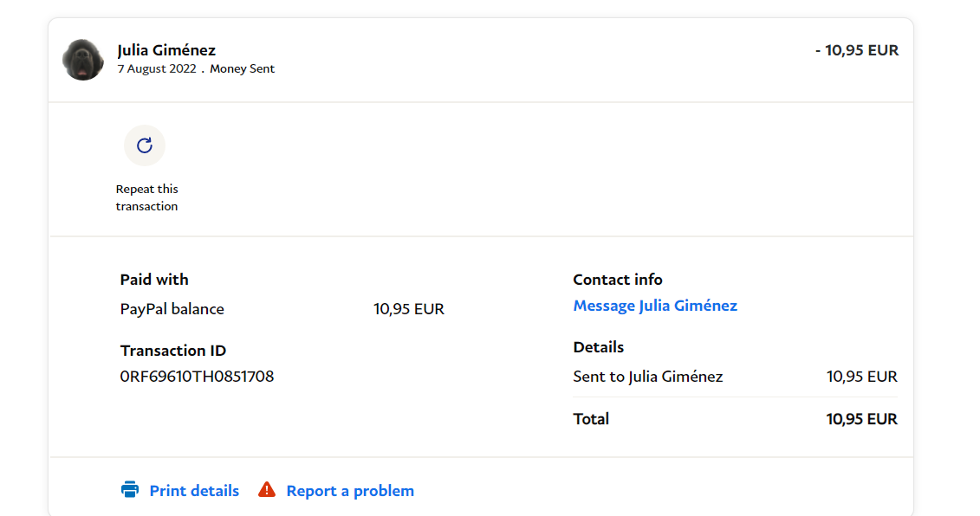Click the bold Total amount value

point(861,419)
